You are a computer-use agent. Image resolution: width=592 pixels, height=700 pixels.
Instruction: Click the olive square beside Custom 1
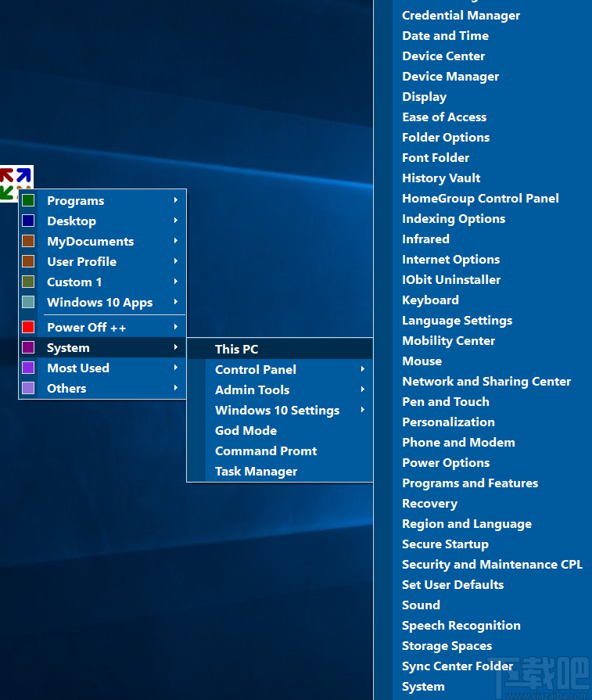(28, 282)
